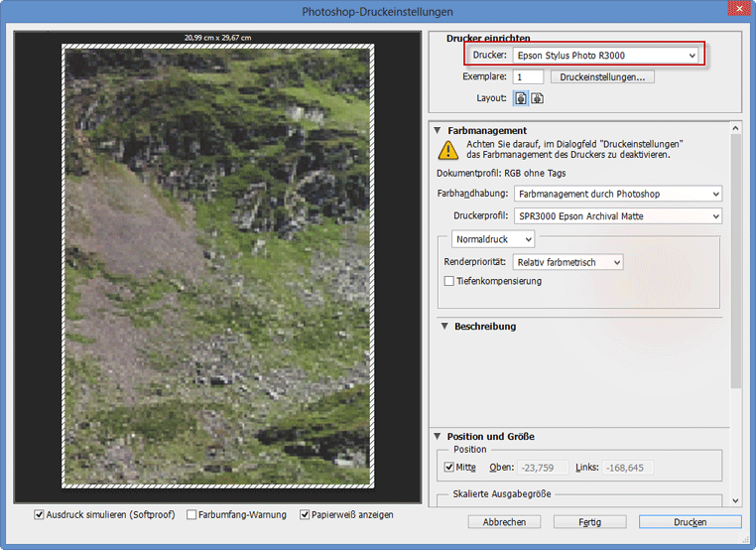Click the yellow warning triangle icon
This screenshot has height=550, width=756.
(448, 150)
